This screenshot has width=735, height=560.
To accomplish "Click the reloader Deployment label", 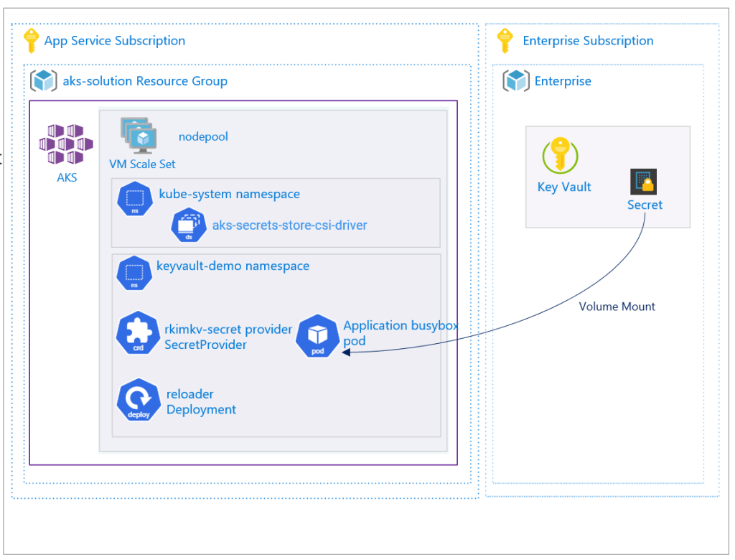I will pos(201,402).
